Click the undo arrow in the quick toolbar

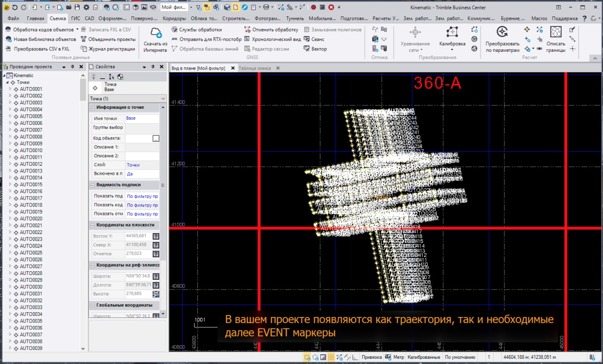click(x=15, y=8)
